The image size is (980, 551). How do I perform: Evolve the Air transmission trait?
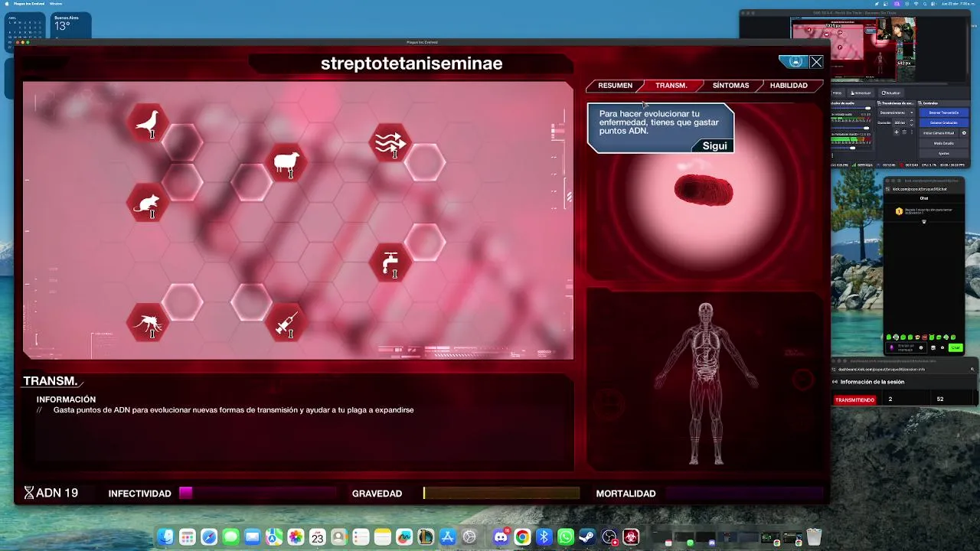pyautogui.click(x=390, y=143)
